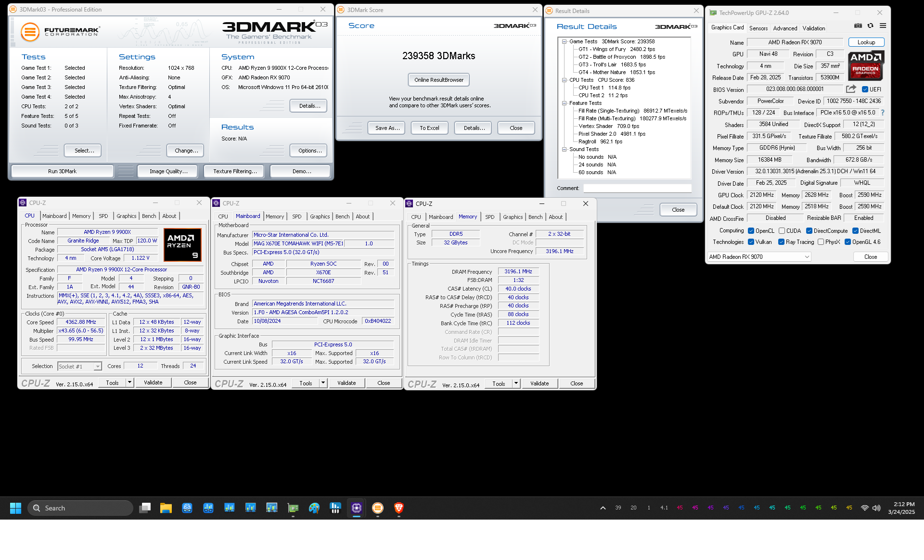Click the Wi-Fi network tray icon

tap(865, 508)
